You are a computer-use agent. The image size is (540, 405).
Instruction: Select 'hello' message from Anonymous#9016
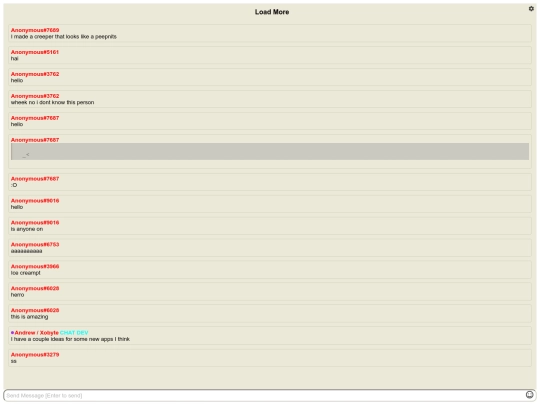click(17, 207)
